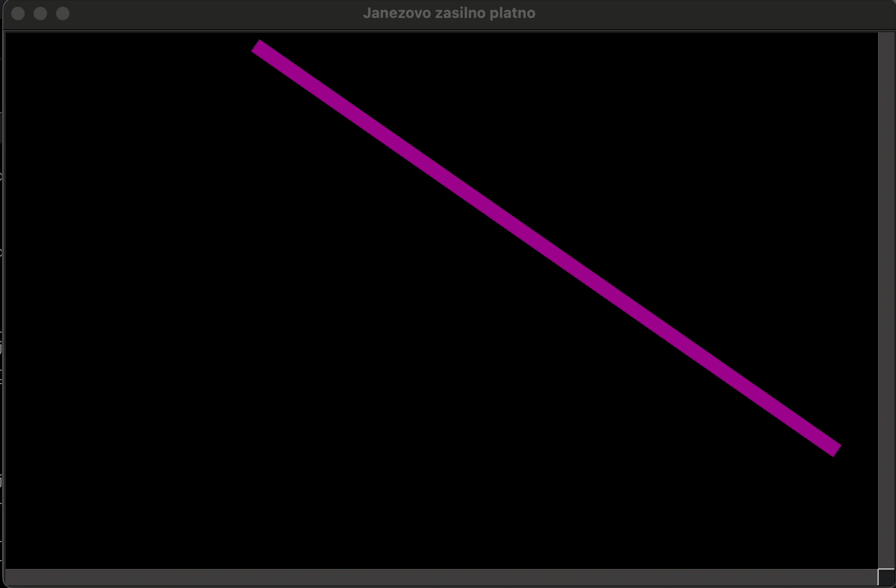This screenshot has width=896, height=588.
Task: Click the dark resize corner box between scrollbars
Action: [886, 577]
